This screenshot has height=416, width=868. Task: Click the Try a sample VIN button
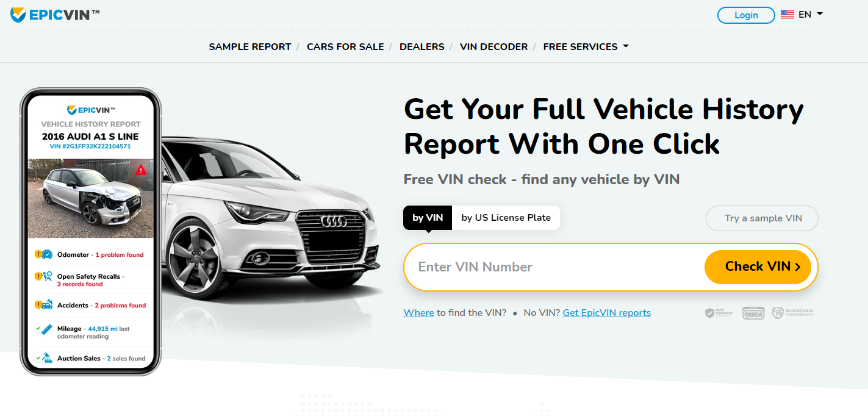point(762,218)
